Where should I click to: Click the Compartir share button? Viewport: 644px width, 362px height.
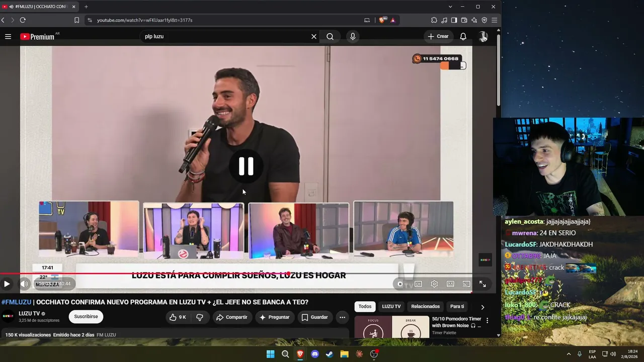pyautogui.click(x=231, y=317)
